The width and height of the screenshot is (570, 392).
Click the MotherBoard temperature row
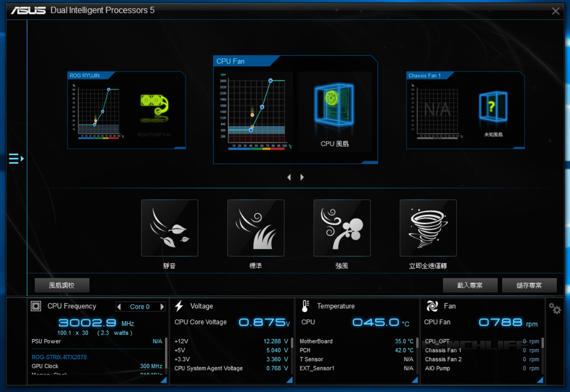pyautogui.click(x=356, y=341)
